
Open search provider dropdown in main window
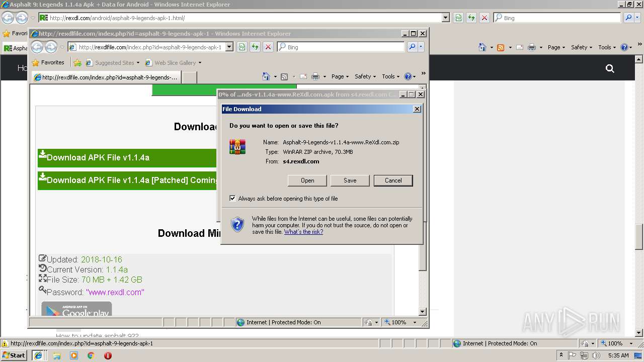pos(637,18)
